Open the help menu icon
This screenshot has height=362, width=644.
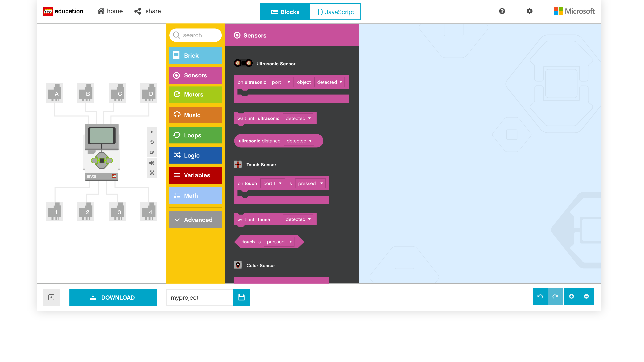pos(502,11)
